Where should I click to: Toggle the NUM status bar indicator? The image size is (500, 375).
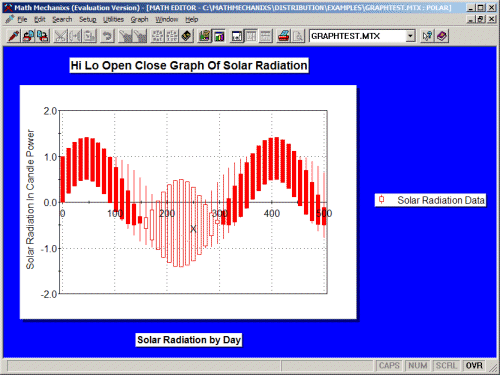pyautogui.click(x=417, y=366)
